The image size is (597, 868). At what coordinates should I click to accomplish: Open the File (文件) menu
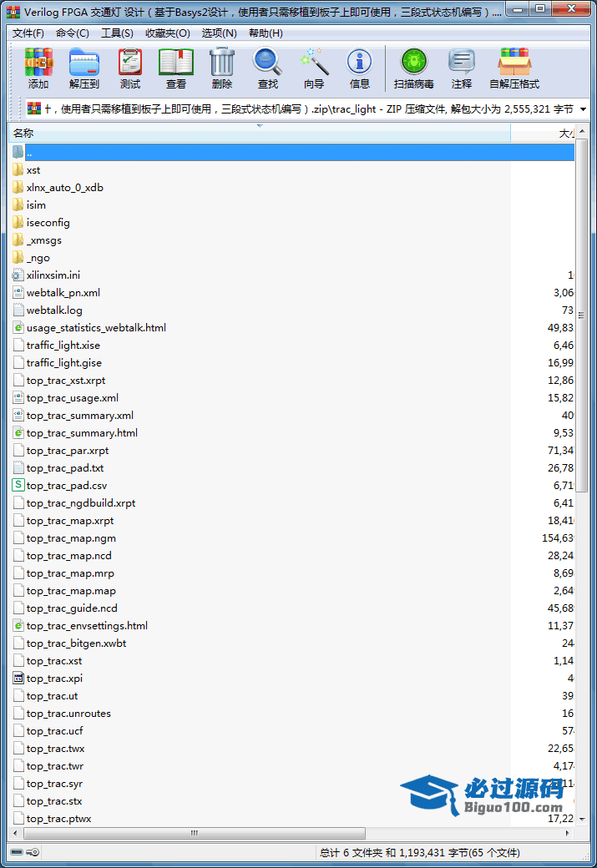[28, 33]
